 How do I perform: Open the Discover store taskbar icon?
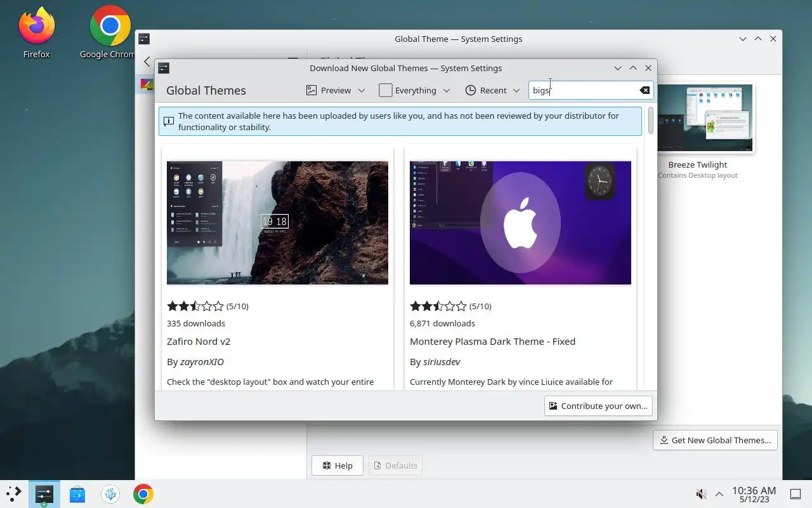pos(77,494)
